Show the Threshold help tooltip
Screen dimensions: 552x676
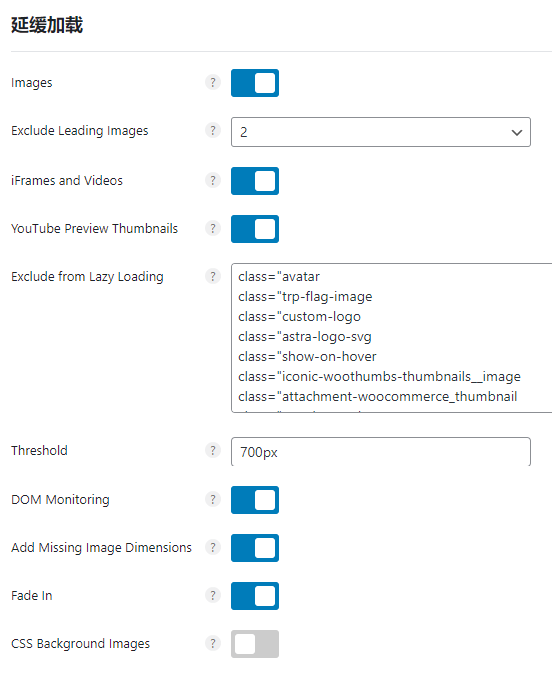tap(213, 450)
